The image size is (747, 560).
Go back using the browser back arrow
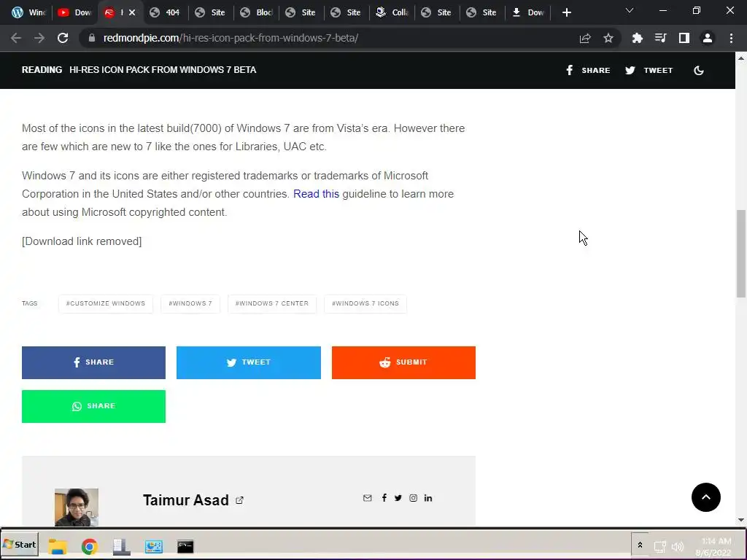pyautogui.click(x=16, y=38)
